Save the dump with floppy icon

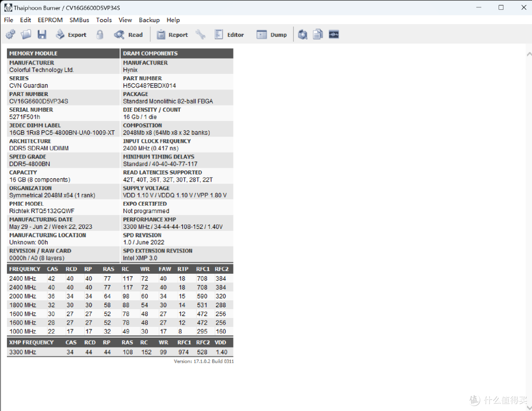42,34
